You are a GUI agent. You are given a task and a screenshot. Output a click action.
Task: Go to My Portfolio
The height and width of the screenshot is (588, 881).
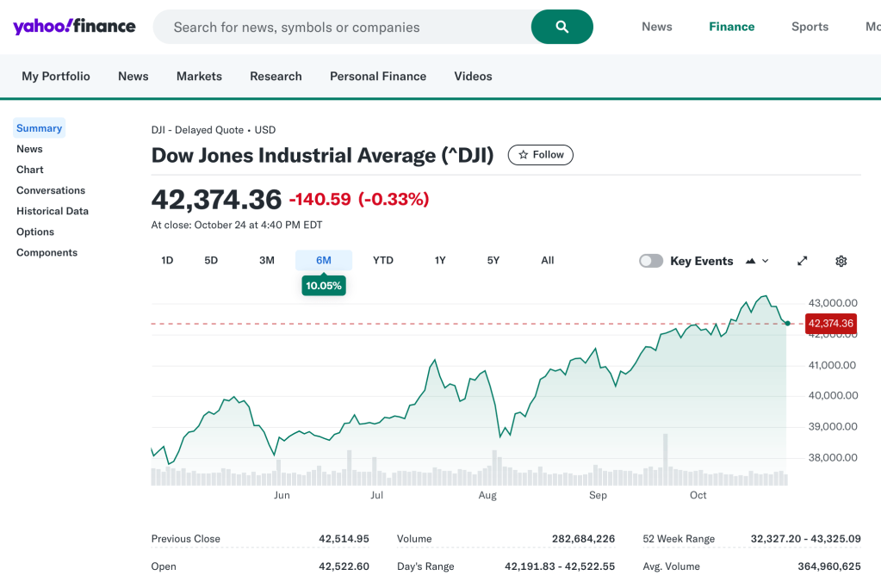click(56, 76)
